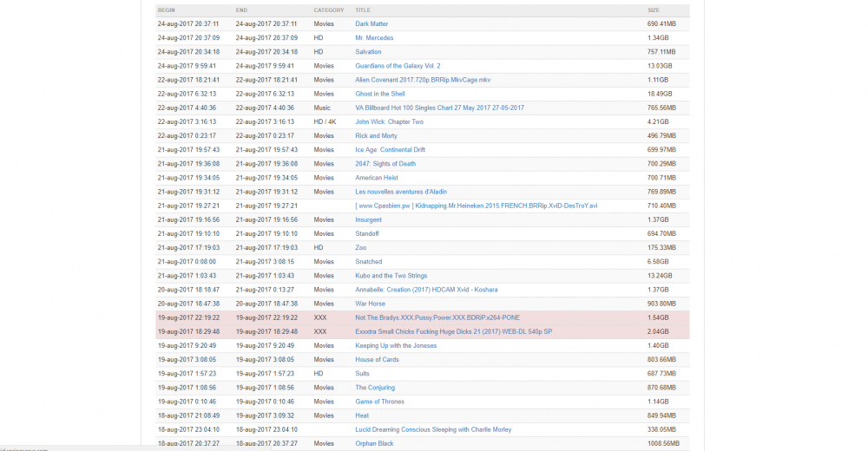The image size is (868, 451).
Task: Open the Dark Matter title link
Action: tap(372, 24)
